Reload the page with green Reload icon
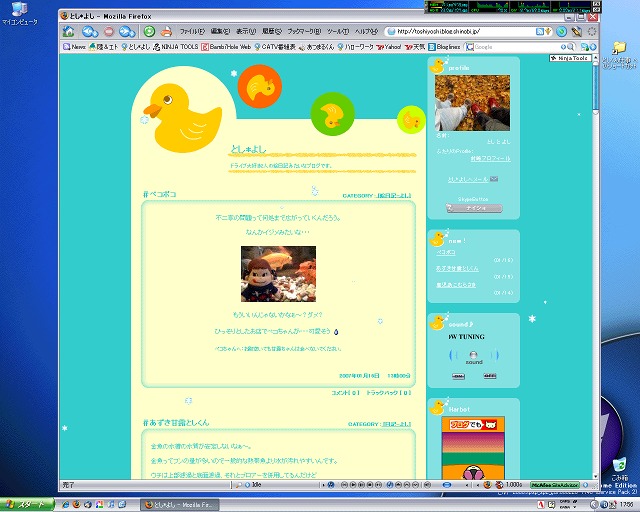Viewport: 640px width, 512px height. point(149,31)
